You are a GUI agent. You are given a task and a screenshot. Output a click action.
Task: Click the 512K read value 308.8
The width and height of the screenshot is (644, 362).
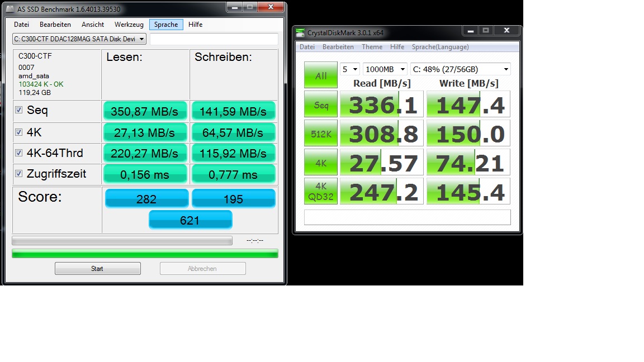point(382,133)
